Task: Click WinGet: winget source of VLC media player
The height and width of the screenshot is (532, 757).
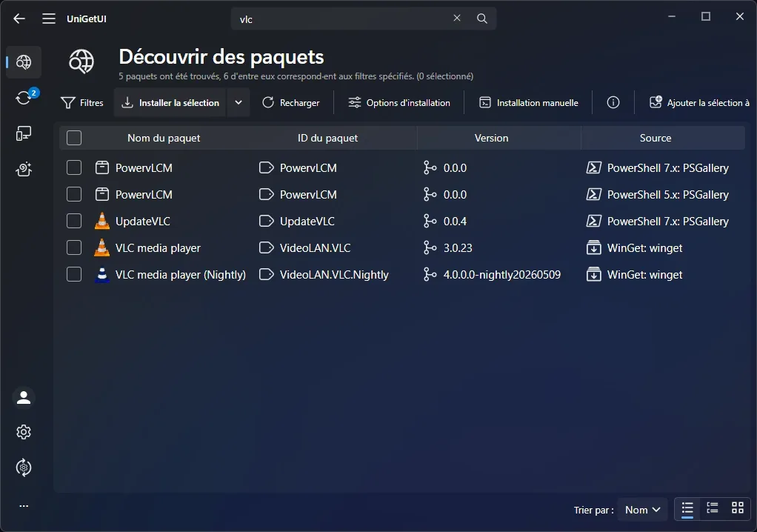Action: tap(644, 247)
